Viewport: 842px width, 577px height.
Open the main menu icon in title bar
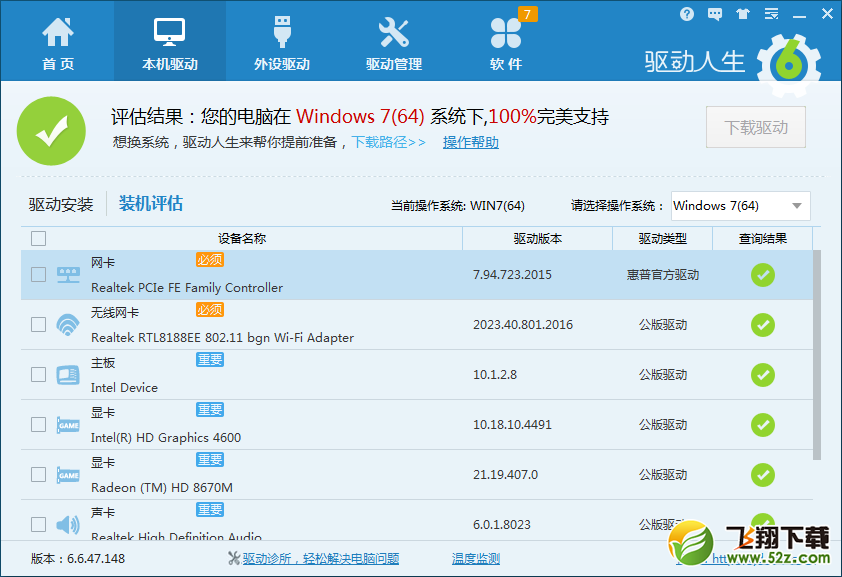tap(771, 14)
